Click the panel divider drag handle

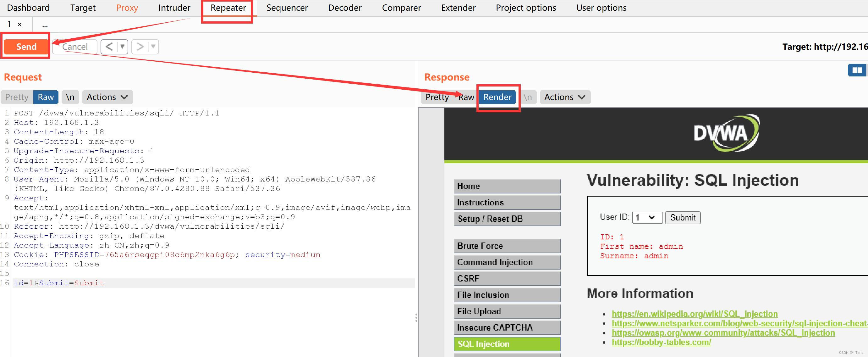pos(416,318)
